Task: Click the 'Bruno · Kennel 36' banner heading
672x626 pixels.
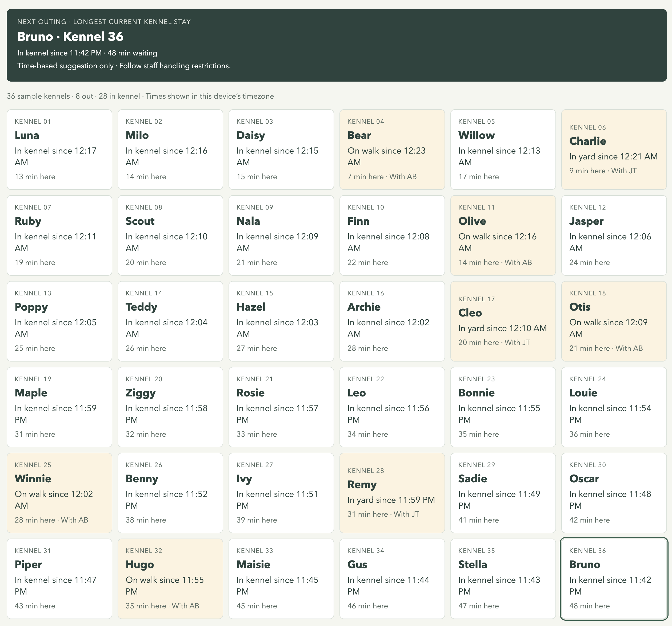Action: (x=70, y=37)
